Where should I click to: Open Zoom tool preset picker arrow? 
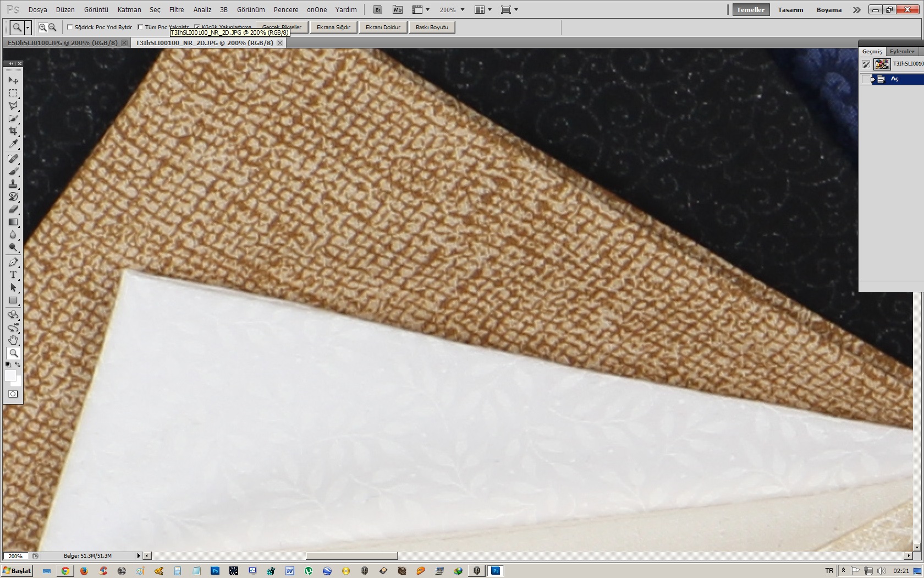click(x=28, y=27)
